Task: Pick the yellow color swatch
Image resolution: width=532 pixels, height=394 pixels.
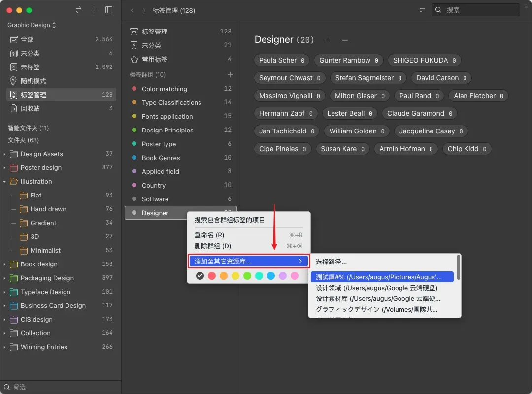Action: [235, 276]
